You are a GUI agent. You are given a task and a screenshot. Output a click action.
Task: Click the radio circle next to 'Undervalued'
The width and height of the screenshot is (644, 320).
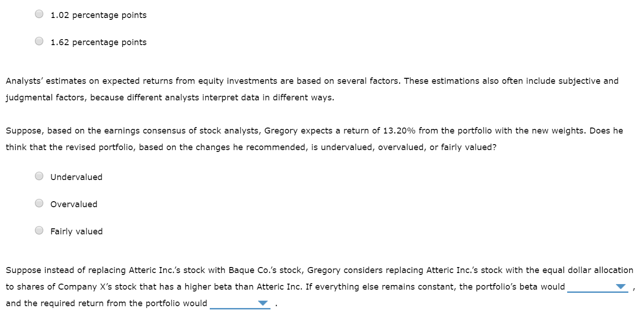39,176
